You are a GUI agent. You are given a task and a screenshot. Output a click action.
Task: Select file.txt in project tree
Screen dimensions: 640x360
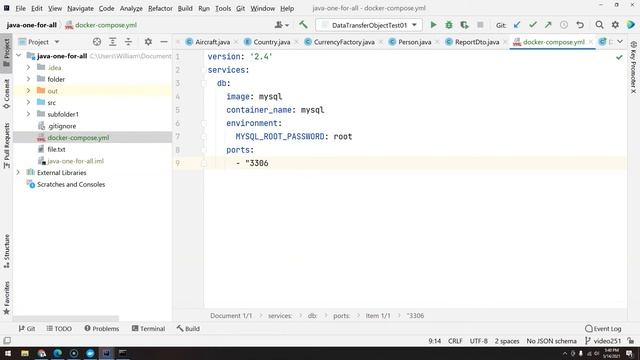(x=56, y=149)
